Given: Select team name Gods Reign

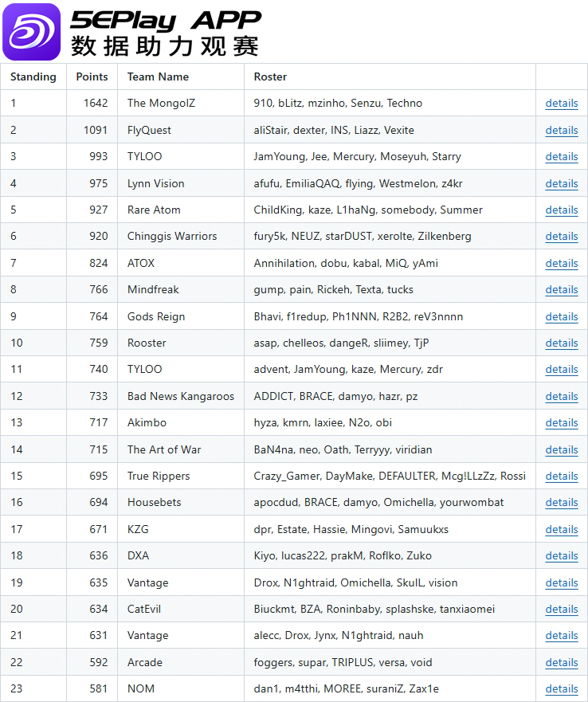Looking at the screenshot, I should point(156,316).
